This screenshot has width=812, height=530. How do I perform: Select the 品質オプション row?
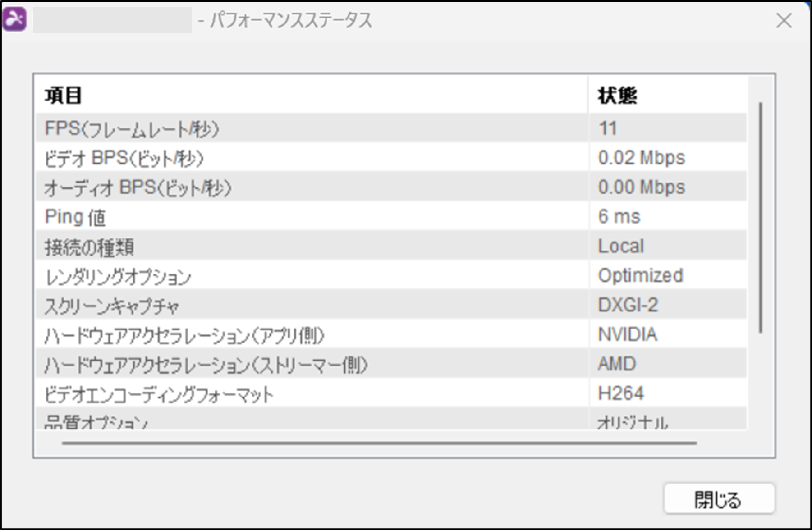click(x=96, y=421)
